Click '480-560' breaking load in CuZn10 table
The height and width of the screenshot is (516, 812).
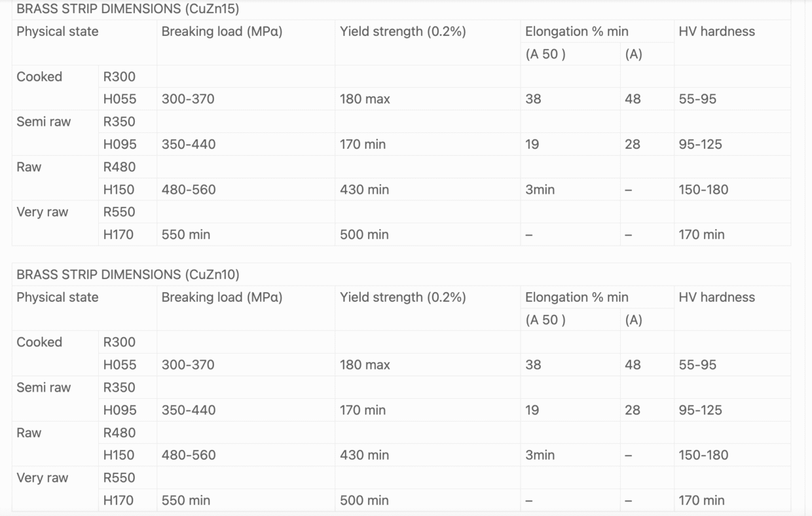point(189,455)
